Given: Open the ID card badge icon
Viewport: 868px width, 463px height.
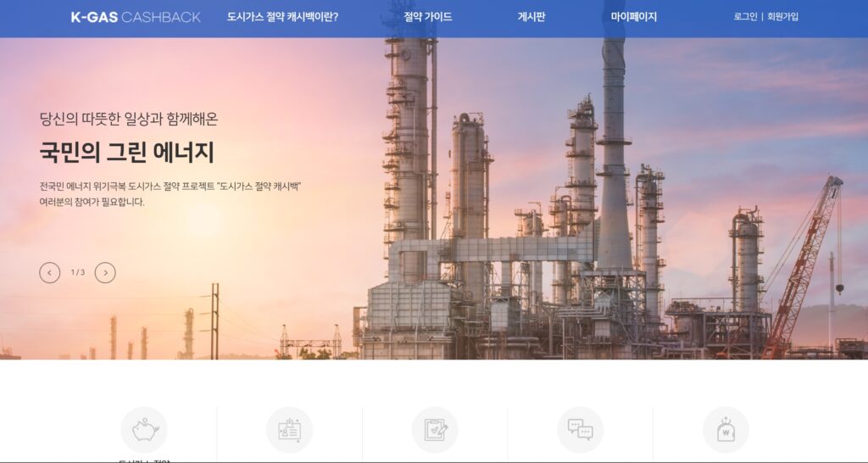Looking at the screenshot, I should point(290,430).
